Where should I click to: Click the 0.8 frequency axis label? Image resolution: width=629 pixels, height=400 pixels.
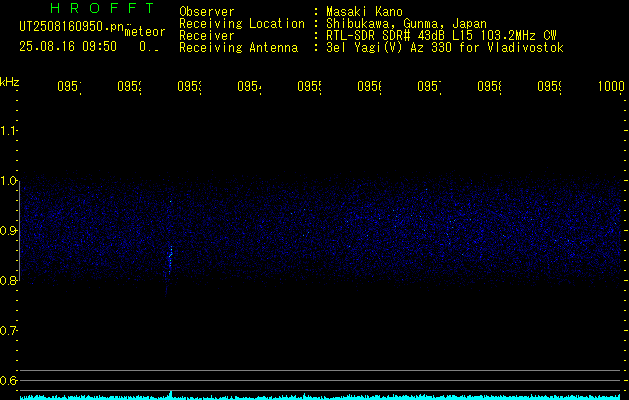click(8, 280)
